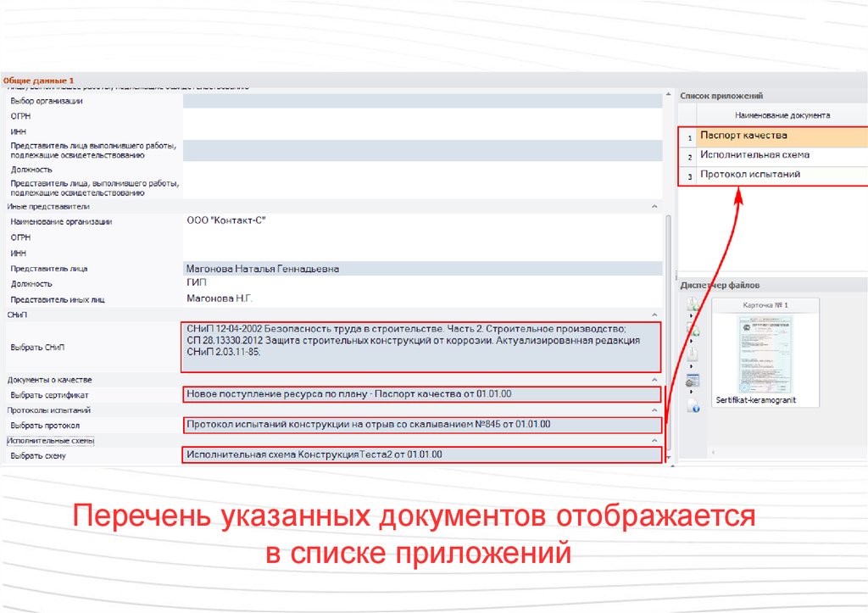868x613 pixels.
Task: Collapse the СНиП section chevron
Action: tap(654, 315)
